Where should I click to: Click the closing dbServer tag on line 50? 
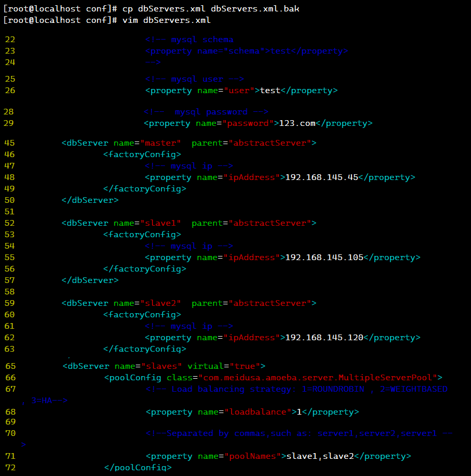(x=90, y=200)
